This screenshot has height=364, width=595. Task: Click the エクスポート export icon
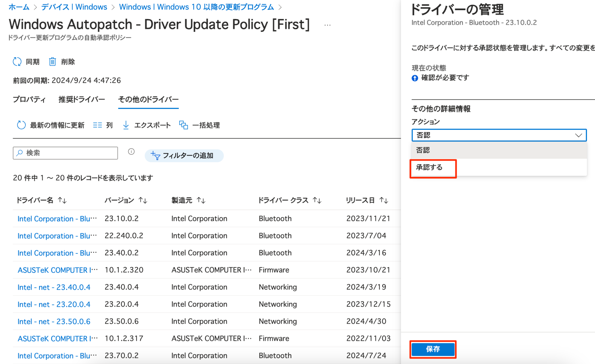pos(126,125)
